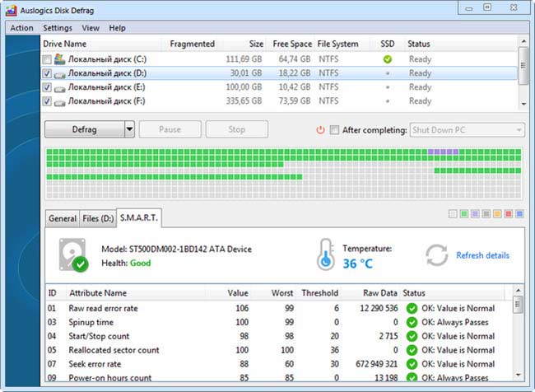Click the white legend color square
Viewport: 535px width, 392px height.
click(453, 214)
